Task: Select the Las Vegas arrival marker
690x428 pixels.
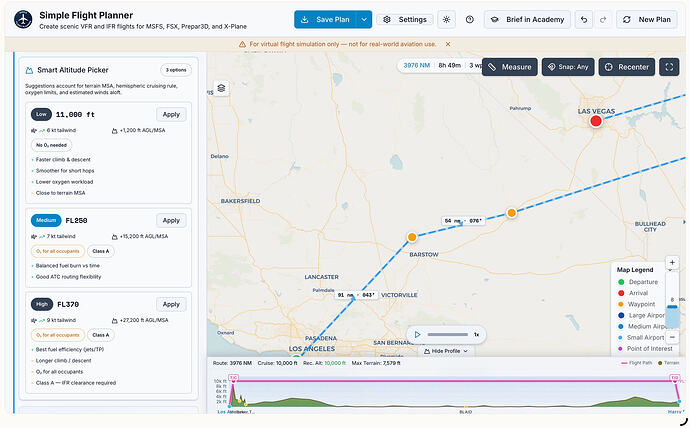Action: point(596,121)
